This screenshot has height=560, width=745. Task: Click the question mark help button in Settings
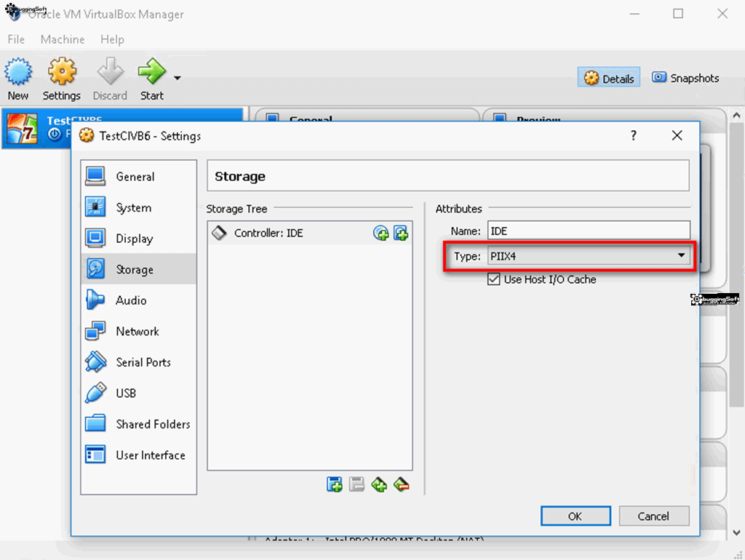[634, 136]
